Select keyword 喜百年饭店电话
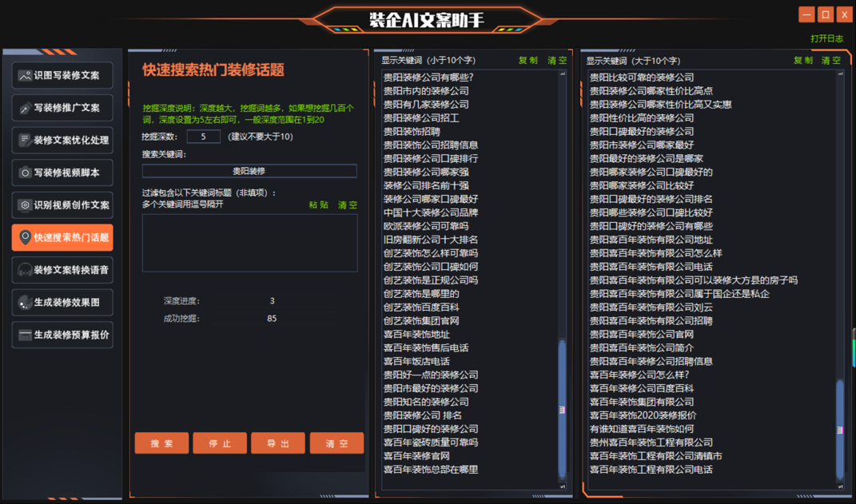 pyautogui.click(x=416, y=362)
